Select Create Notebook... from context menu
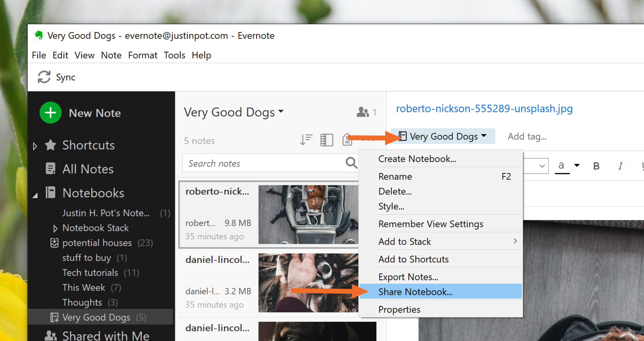Image resolution: width=644 pixels, height=341 pixels. [440, 159]
